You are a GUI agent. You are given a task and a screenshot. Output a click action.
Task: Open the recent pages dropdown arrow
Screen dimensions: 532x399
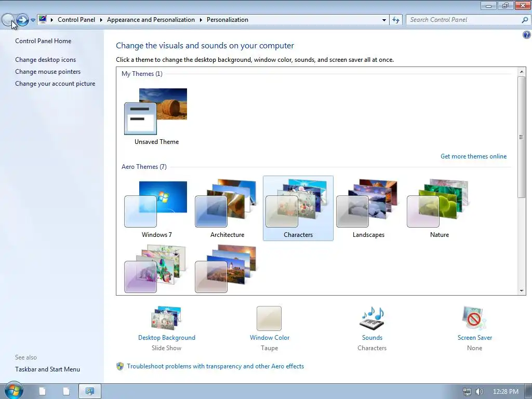pyautogui.click(x=33, y=20)
